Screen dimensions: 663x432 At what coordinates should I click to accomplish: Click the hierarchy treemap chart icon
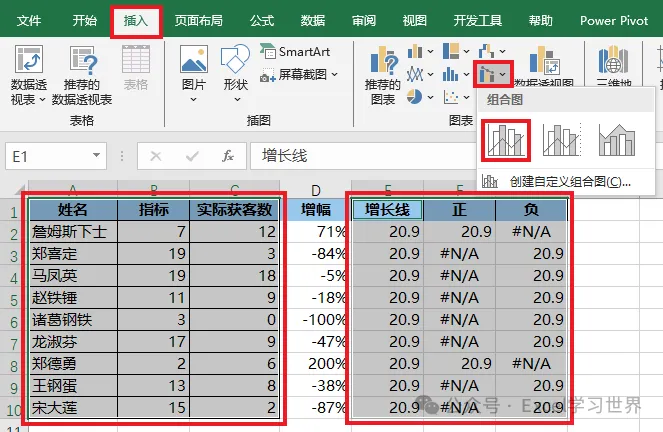pyautogui.click(x=451, y=51)
